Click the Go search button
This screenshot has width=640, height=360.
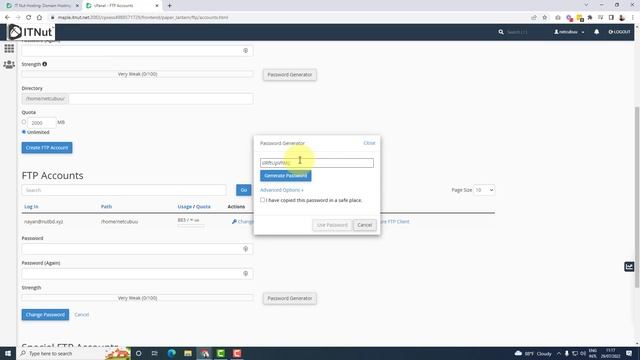(244, 190)
